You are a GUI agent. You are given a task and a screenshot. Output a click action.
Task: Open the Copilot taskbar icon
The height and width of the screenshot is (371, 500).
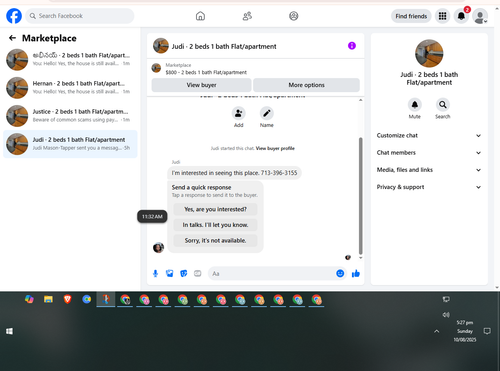click(29, 299)
